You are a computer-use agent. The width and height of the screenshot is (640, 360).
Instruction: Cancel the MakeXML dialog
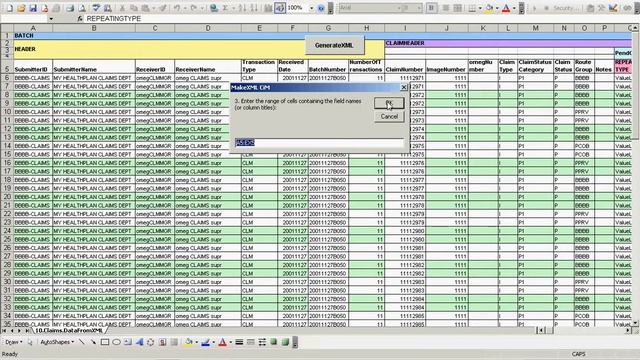point(389,116)
